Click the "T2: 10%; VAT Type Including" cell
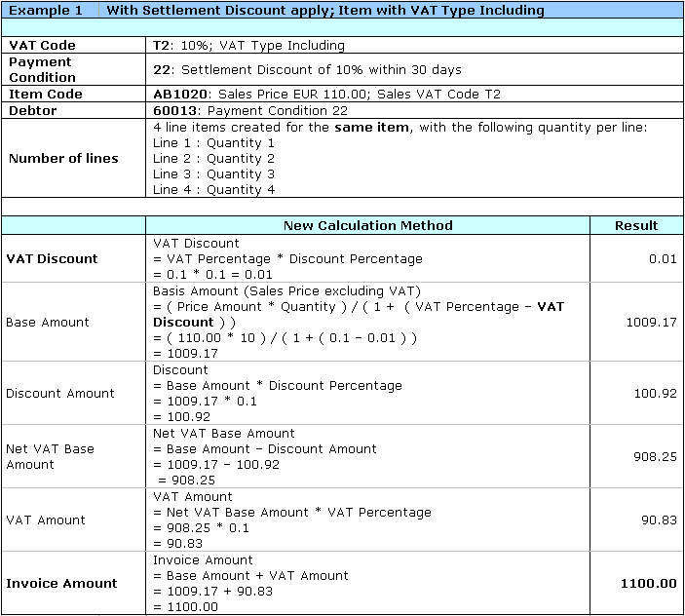 (248, 46)
